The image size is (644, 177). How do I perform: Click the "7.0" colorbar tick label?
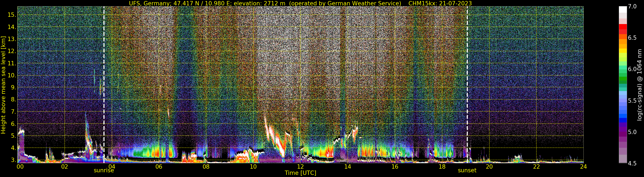tap(632, 7)
